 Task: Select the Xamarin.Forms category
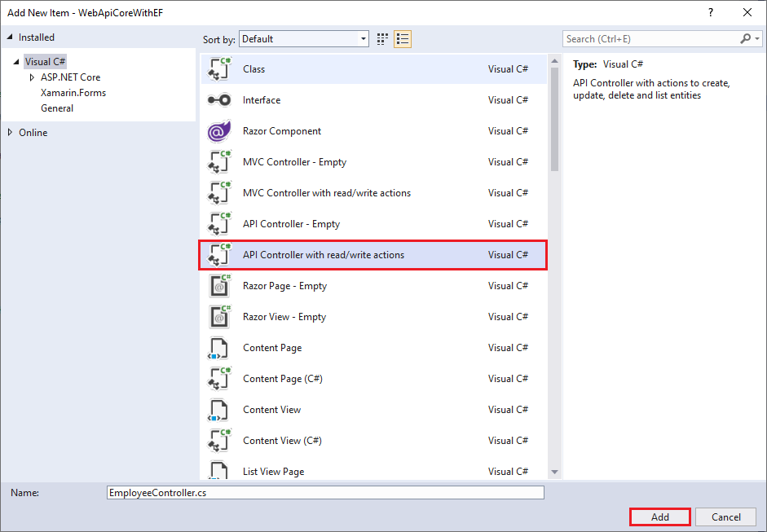[73, 93]
